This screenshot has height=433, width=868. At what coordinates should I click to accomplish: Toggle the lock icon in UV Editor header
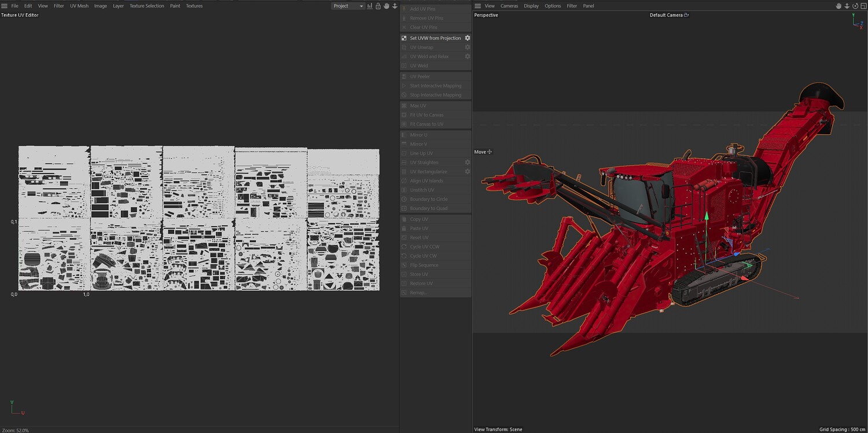[378, 6]
